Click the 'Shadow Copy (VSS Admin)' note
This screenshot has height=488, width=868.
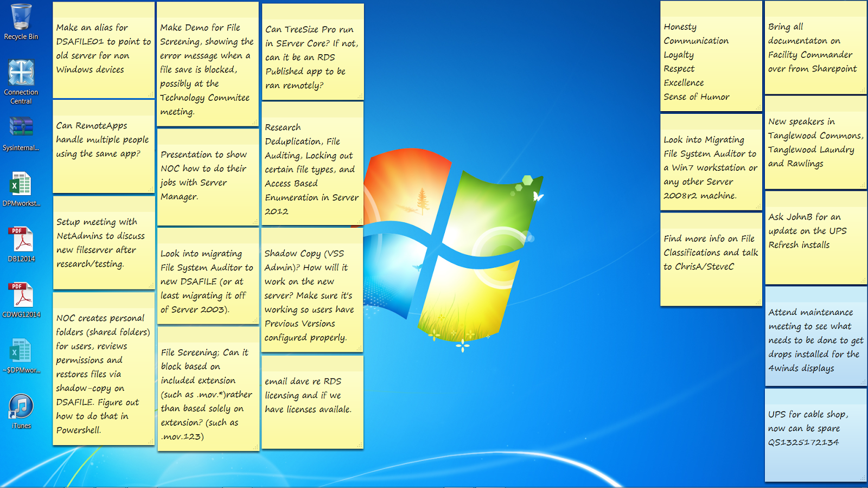tap(312, 290)
